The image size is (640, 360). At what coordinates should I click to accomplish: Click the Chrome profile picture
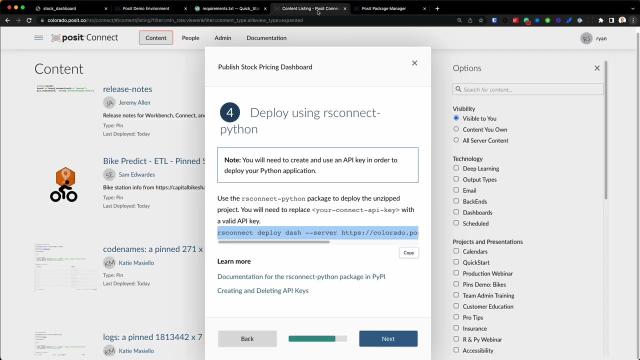coord(622,20)
